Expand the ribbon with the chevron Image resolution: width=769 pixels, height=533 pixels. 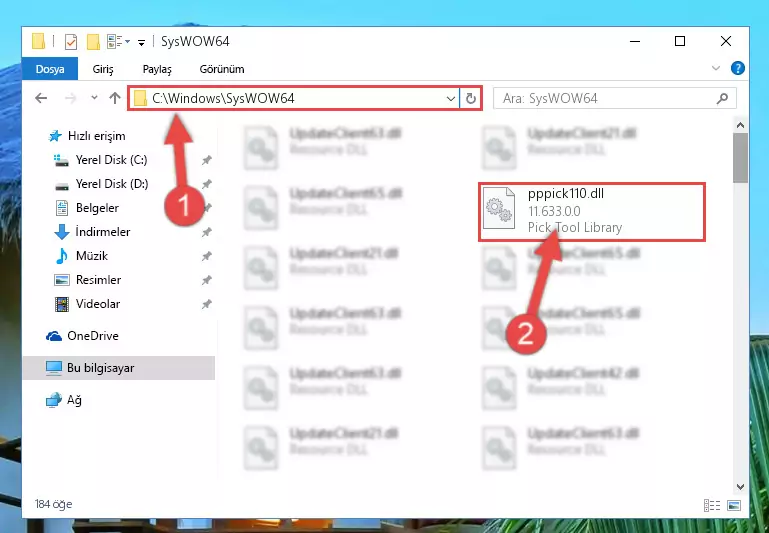(x=716, y=68)
